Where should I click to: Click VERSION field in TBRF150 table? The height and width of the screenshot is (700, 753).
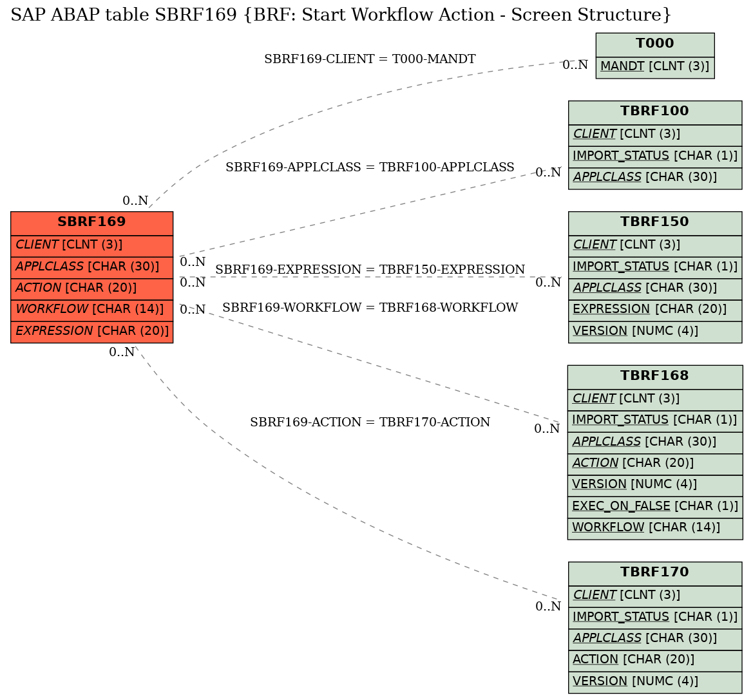(x=655, y=332)
